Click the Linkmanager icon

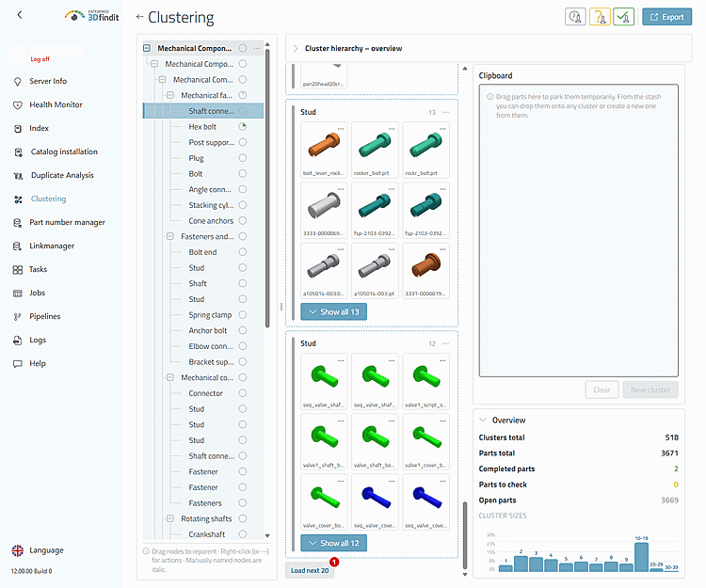point(18,246)
